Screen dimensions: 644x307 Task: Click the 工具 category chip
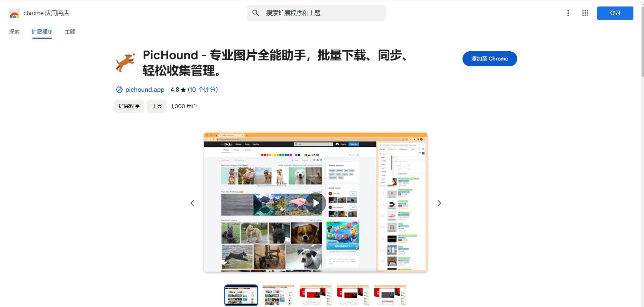click(157, 106)
